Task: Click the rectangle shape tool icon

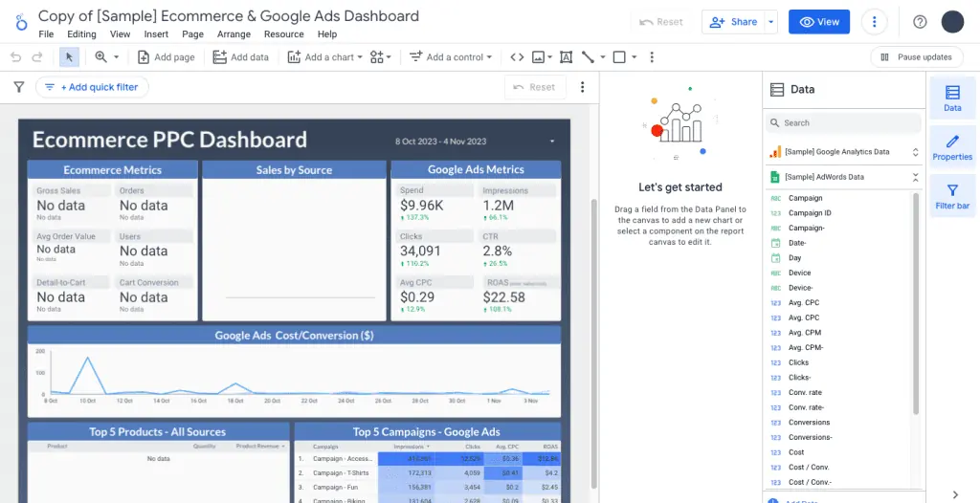Action: (x=619, y=56)
